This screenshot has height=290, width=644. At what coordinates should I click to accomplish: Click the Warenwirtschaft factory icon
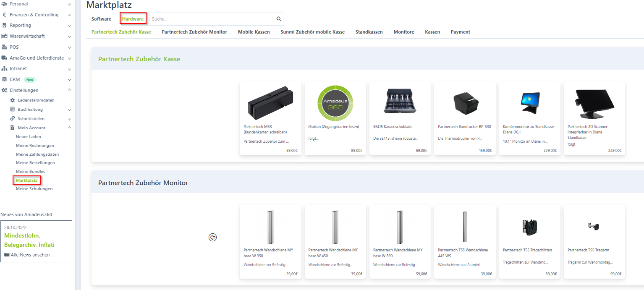point(5,36)
